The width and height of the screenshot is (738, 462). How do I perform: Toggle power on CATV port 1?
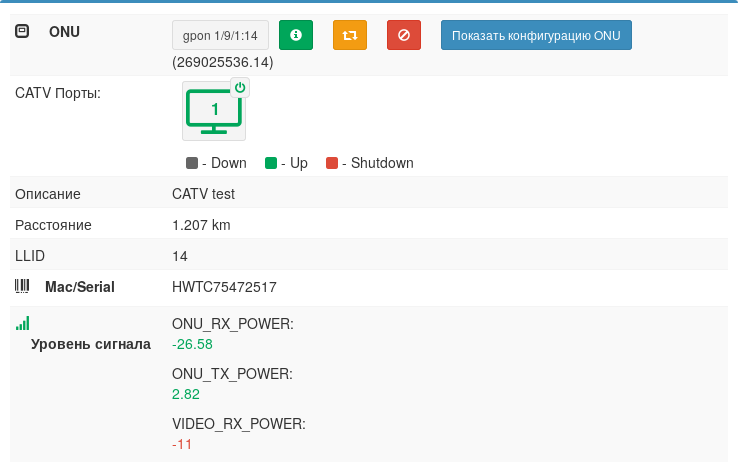(239, 88)
